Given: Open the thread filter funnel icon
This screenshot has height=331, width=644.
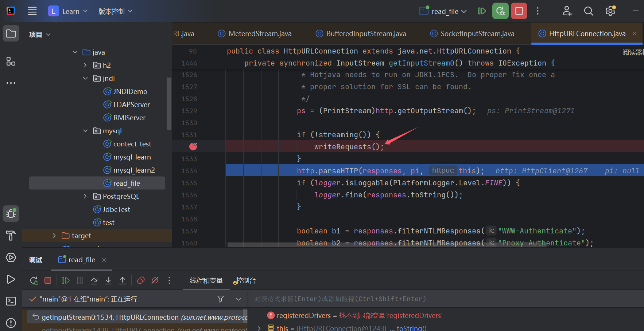Looking at the screenshot, I should pyautogui.click(x=221, y=299).
